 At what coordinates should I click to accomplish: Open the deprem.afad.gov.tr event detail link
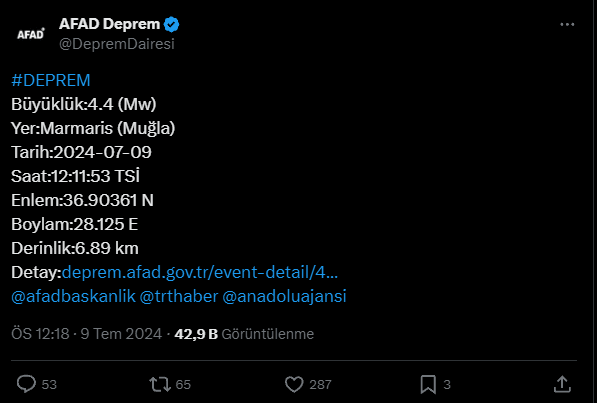[200, 272]
